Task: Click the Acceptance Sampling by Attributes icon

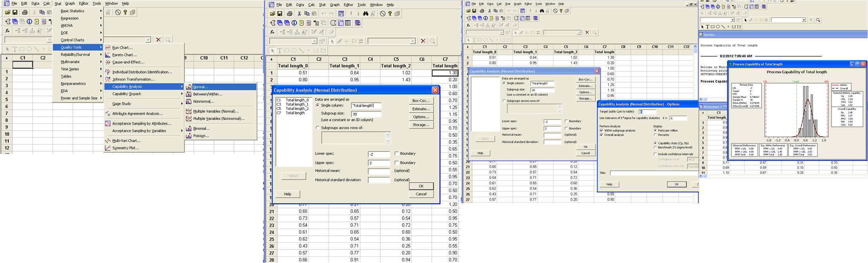Action: (108, 123)
